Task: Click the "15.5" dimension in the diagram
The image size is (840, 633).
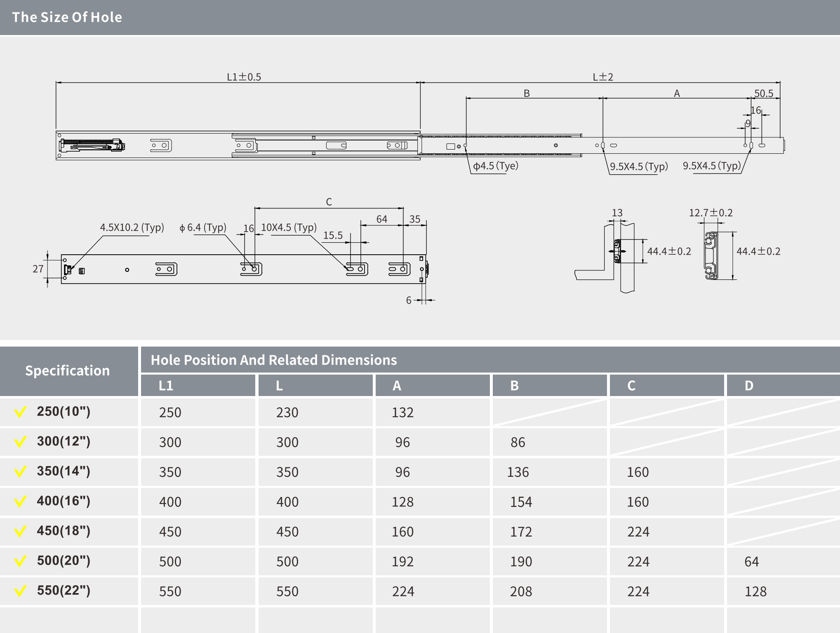Action: pyautogui.click(x=333, y=235)
